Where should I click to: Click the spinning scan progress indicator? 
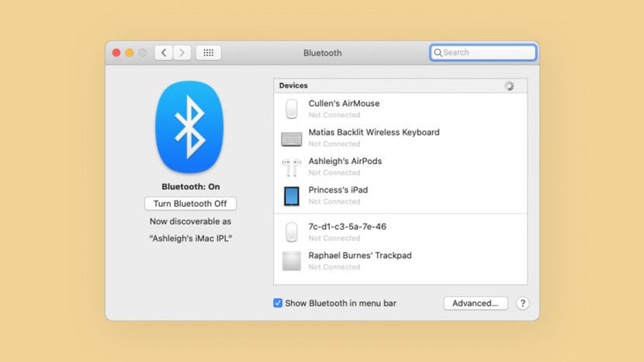[x=509, y=86]
